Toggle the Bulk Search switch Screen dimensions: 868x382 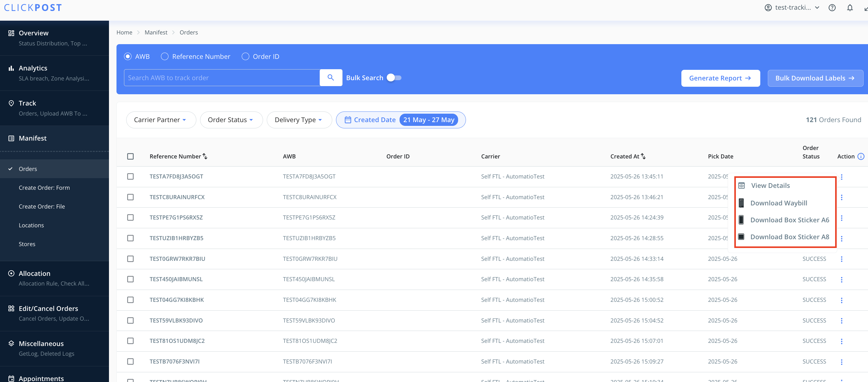point(394,78)
